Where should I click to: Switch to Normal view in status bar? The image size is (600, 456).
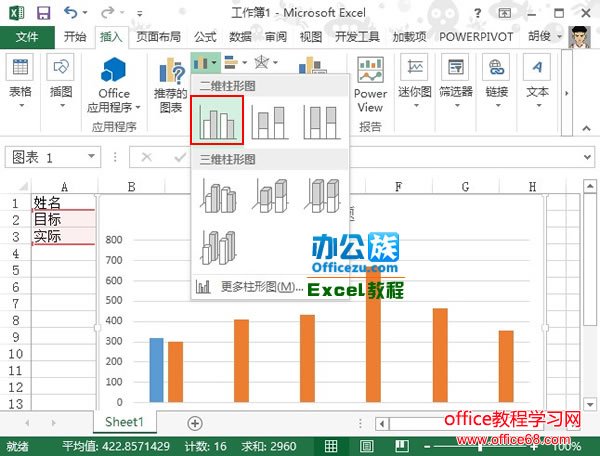pyautogui.click(x=331, y=446)
